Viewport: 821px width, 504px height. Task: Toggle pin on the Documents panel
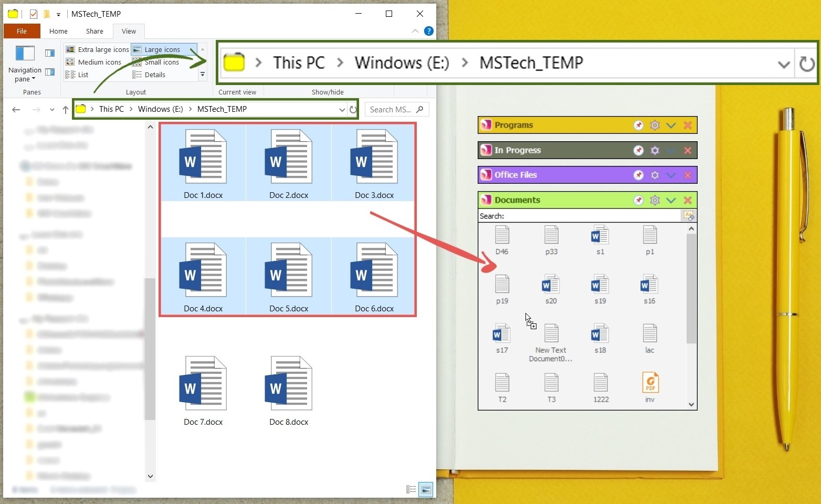[638, 201]
